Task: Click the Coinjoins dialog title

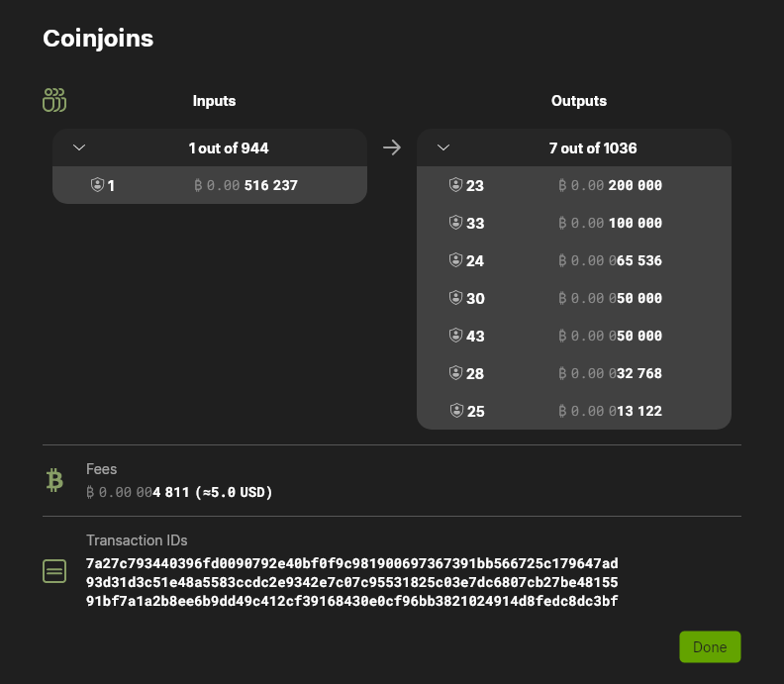Action: pyautogui.click(x=98, y=39)
